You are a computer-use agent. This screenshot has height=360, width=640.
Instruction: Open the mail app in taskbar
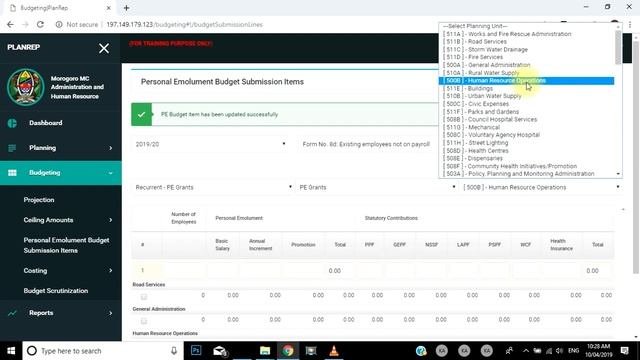point(220,351)
